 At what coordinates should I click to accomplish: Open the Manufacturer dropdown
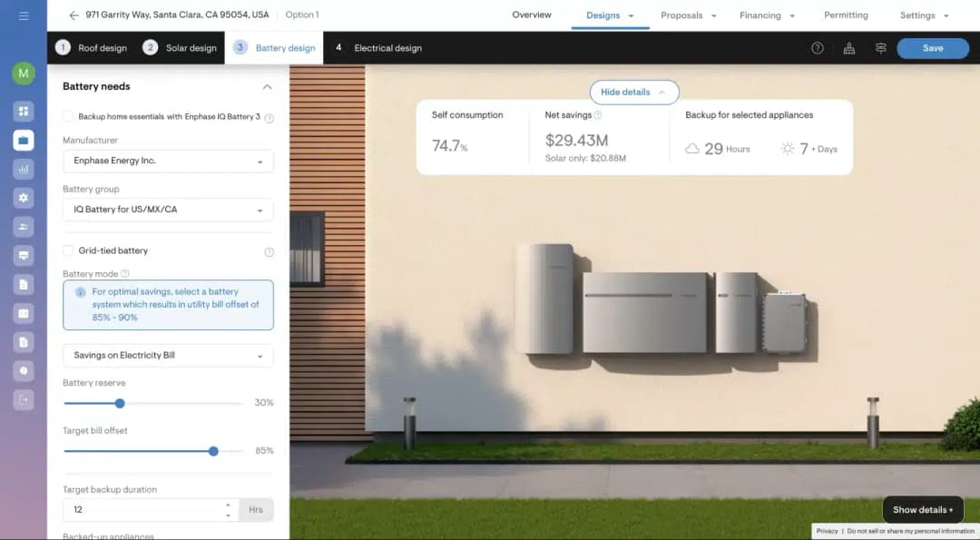click(168, 161)
